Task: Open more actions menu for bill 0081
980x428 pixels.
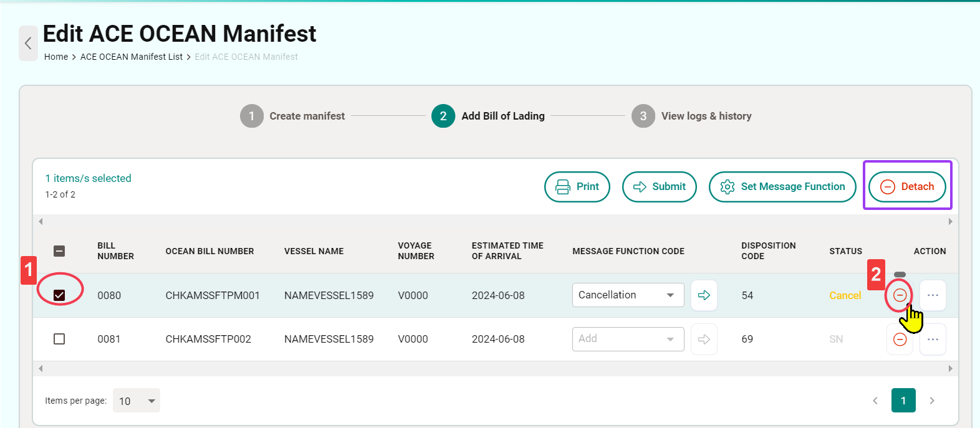Action: (x=933, y=340)
